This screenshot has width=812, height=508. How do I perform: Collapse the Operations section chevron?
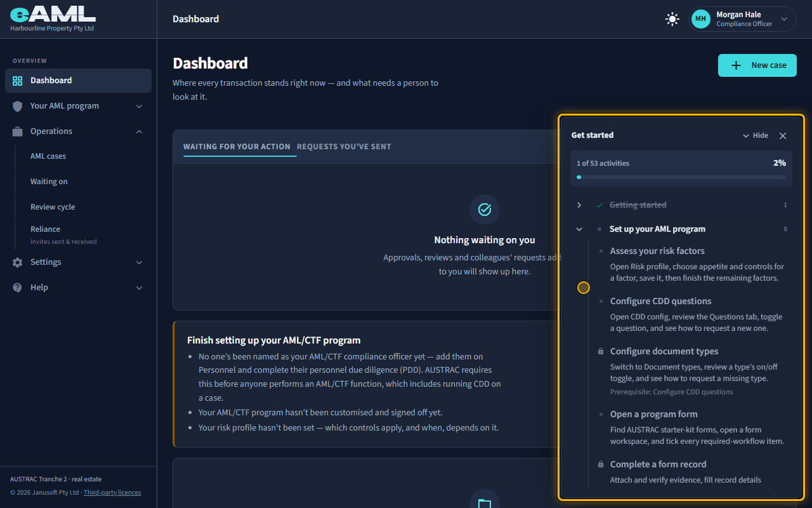tap(139, 131)
